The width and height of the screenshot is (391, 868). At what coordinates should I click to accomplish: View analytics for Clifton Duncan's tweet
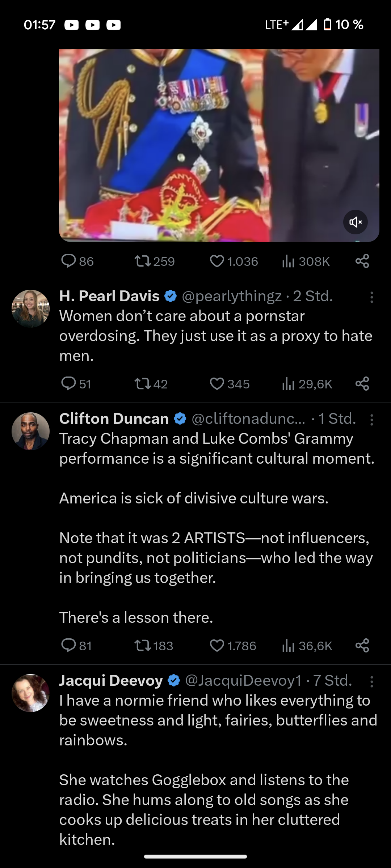point(288,646)
